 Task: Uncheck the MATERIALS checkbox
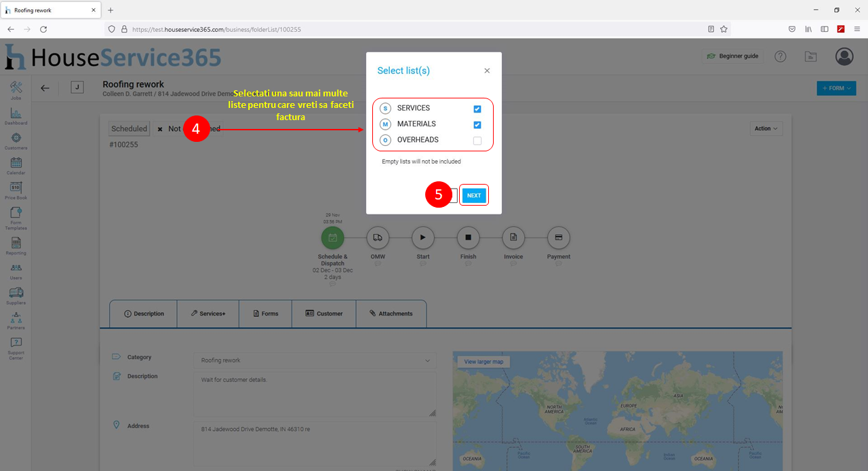477,125
